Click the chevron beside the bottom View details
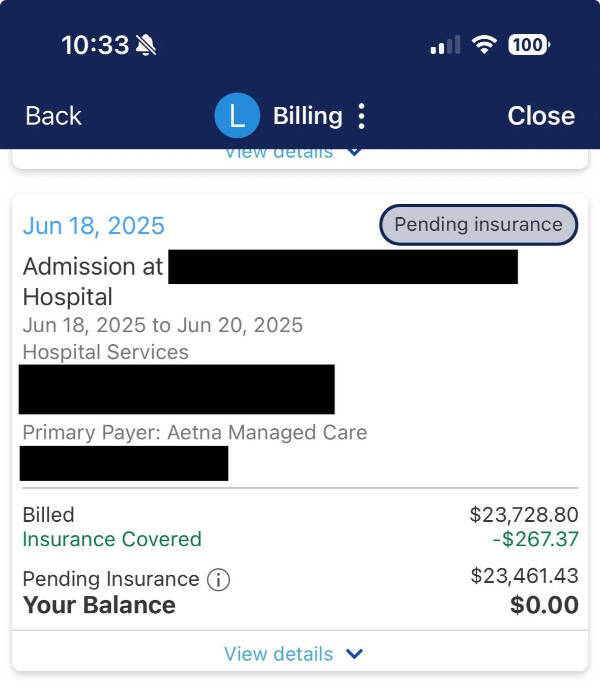Screen dimensions: 600x683 pyautogui.click(x=354, y=654)
